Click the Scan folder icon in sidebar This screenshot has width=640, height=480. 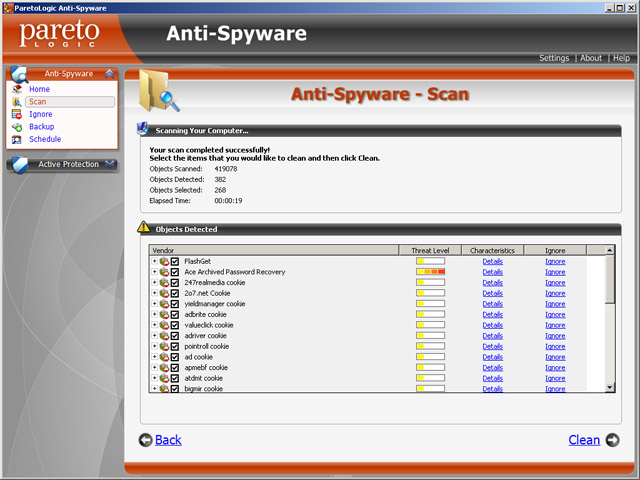[x=17, y=102]
